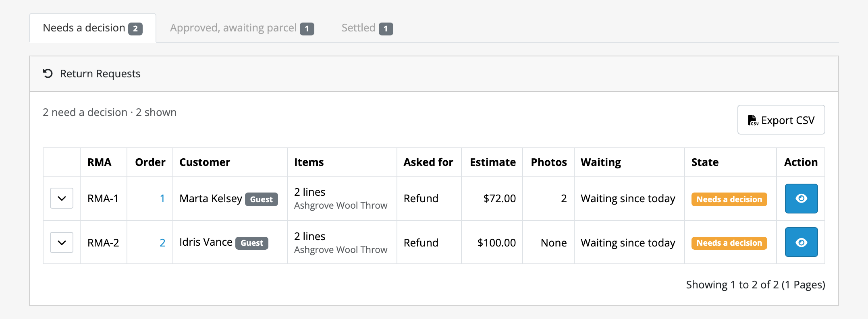Click Refund in the Idris Vance row
Screen dimensions: 868x319
(x=421, y=243)
